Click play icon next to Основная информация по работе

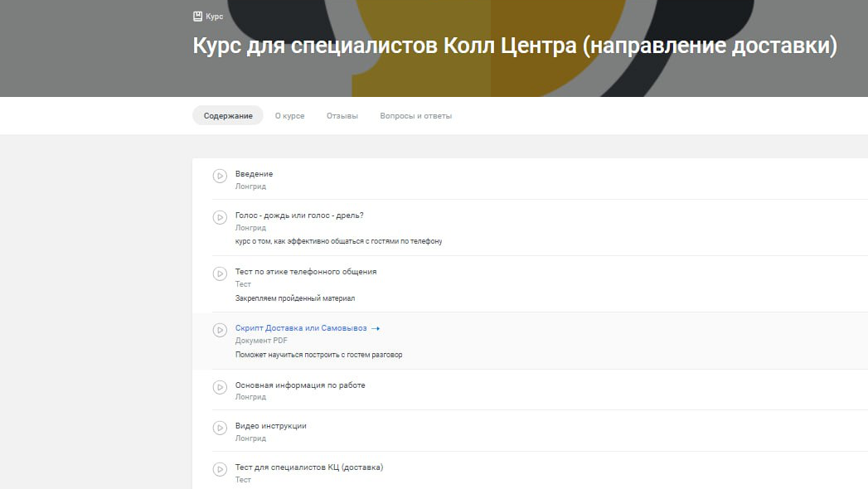[220, 387]
